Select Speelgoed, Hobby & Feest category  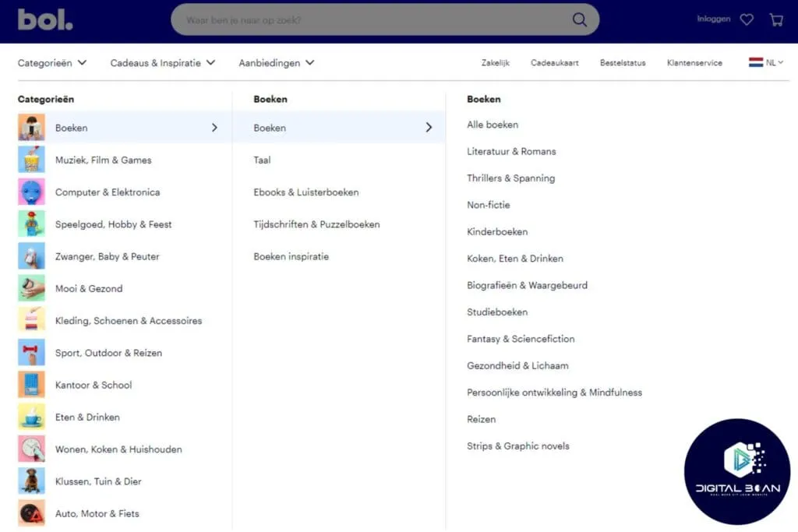[x=114, y=224]
